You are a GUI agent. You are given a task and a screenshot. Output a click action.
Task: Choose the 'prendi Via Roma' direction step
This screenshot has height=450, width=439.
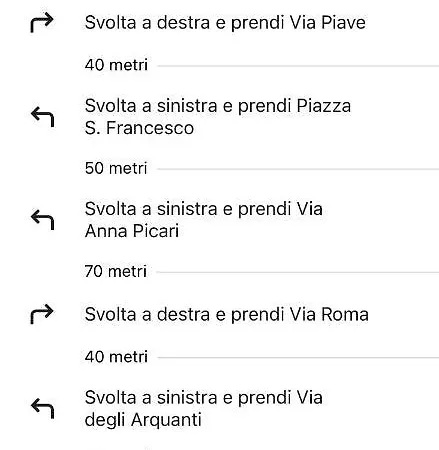point(227,314)
